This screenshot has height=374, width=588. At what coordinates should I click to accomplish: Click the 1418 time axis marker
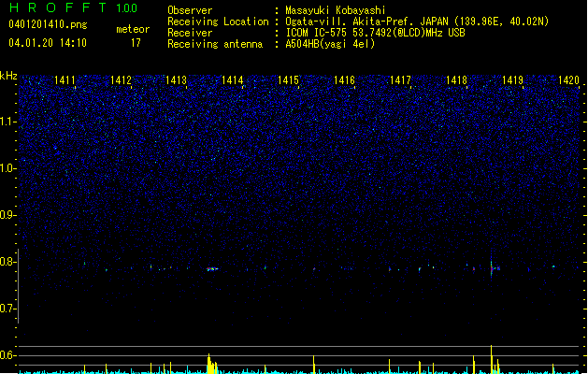(456, 80)
